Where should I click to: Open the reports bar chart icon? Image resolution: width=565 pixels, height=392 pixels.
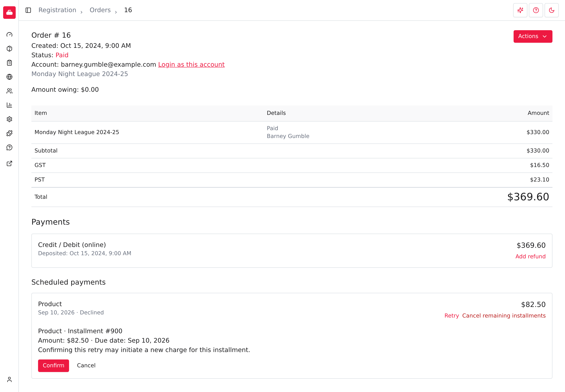[x=9, y=105]
